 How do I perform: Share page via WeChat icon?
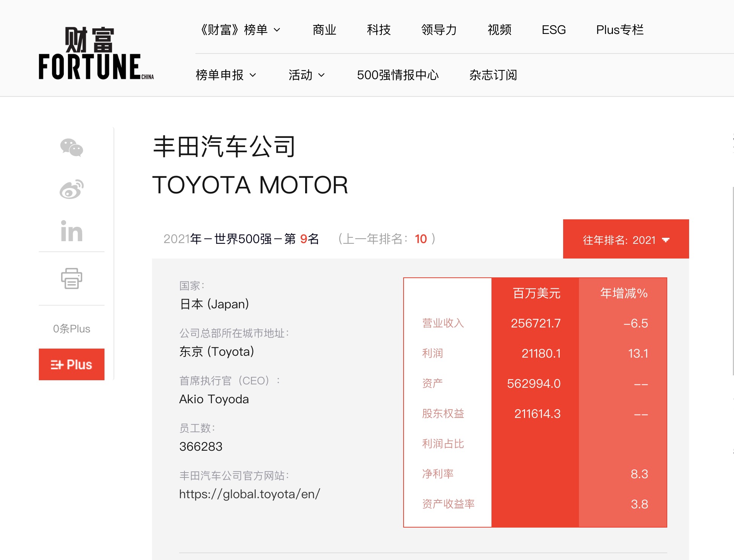tap(71, 147)
